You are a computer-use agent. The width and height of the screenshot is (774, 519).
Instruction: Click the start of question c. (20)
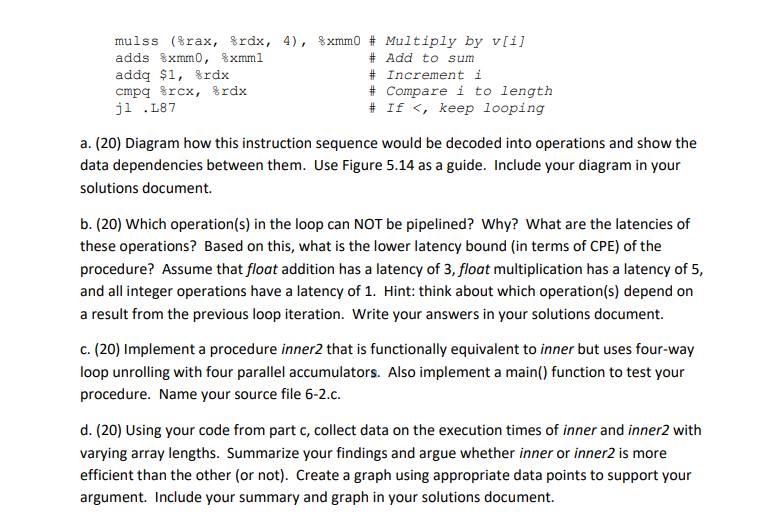(x=100, y=349)
